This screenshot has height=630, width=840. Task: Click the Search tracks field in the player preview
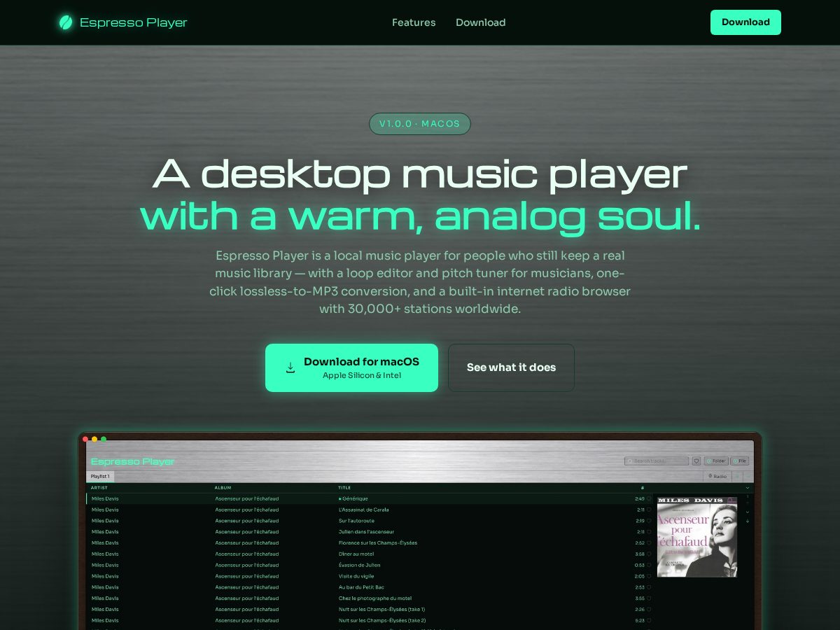(x=657, y=461)
